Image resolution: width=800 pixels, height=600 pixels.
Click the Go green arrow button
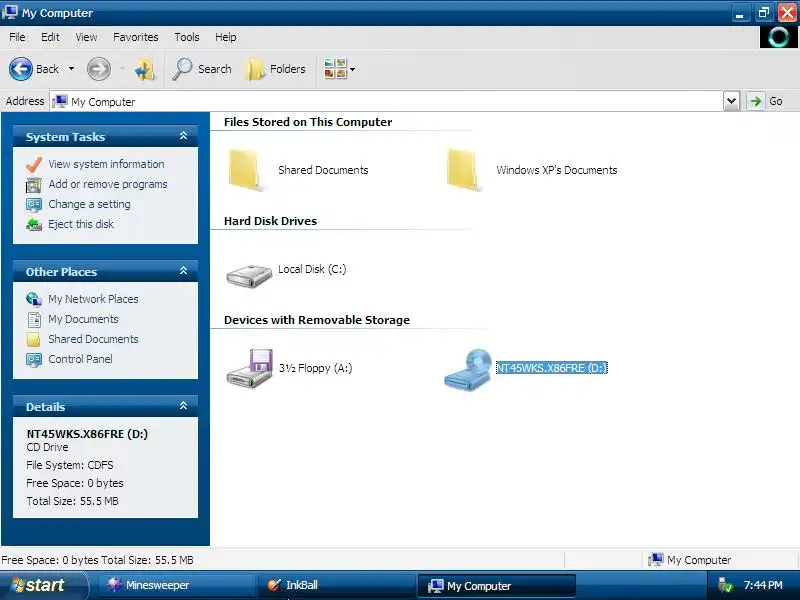pyautogui.click(x=756, y=101)
